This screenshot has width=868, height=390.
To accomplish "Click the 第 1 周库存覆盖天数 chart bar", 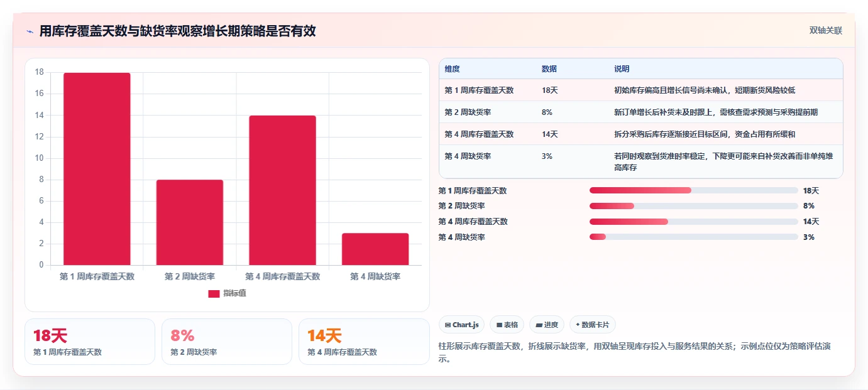I will (97, 169).
